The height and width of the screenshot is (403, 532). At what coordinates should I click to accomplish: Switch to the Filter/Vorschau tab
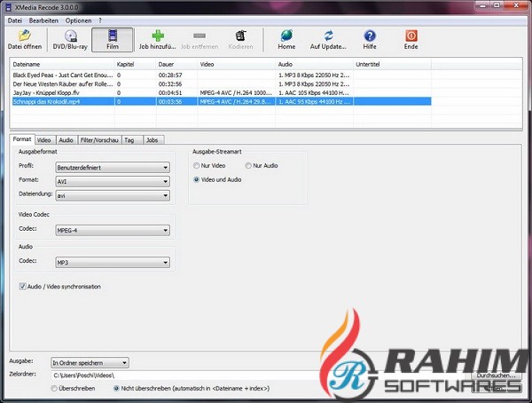pos(99,140)
